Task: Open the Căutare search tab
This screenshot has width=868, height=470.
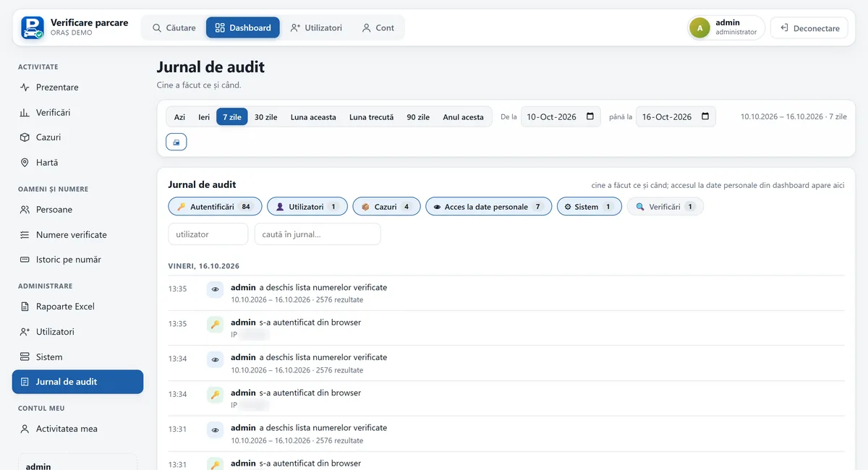Action: (x=174, y=27)
